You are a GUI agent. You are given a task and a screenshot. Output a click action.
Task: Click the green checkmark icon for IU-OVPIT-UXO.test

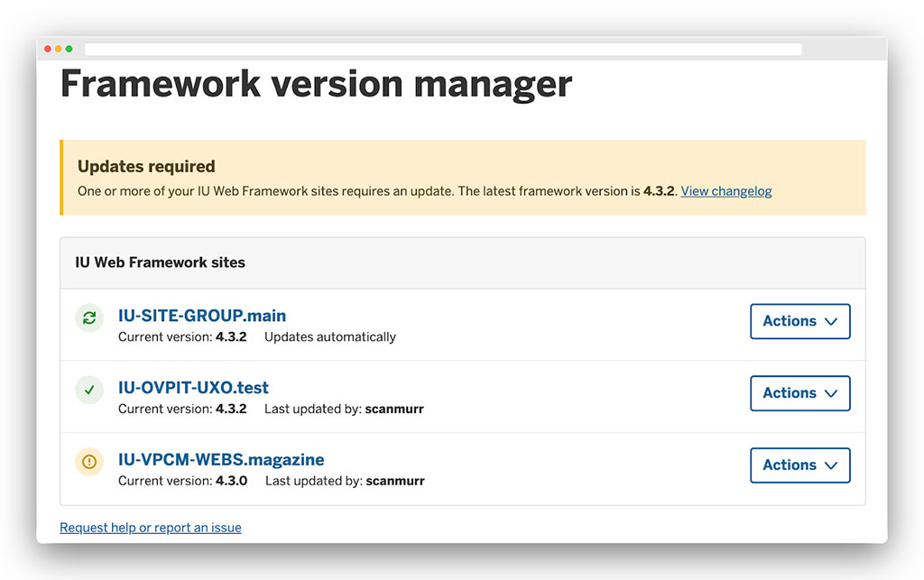tap(89, 390)
